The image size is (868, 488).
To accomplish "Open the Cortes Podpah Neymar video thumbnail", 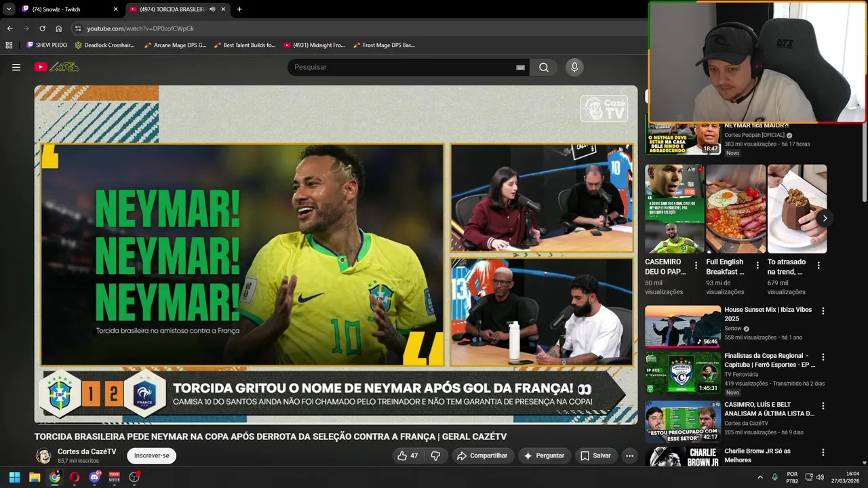I will (683, 138).
